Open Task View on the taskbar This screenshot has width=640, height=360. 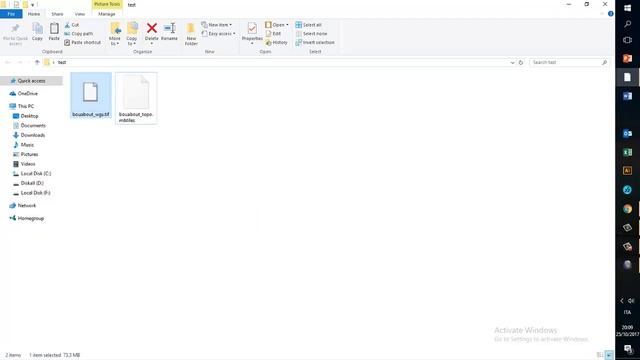[x=627, y=40]
